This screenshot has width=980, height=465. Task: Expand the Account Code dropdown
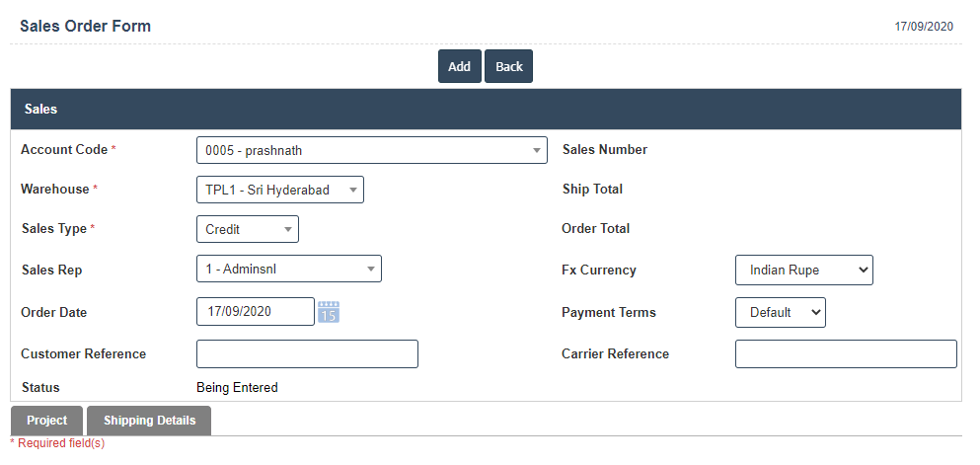371,150
